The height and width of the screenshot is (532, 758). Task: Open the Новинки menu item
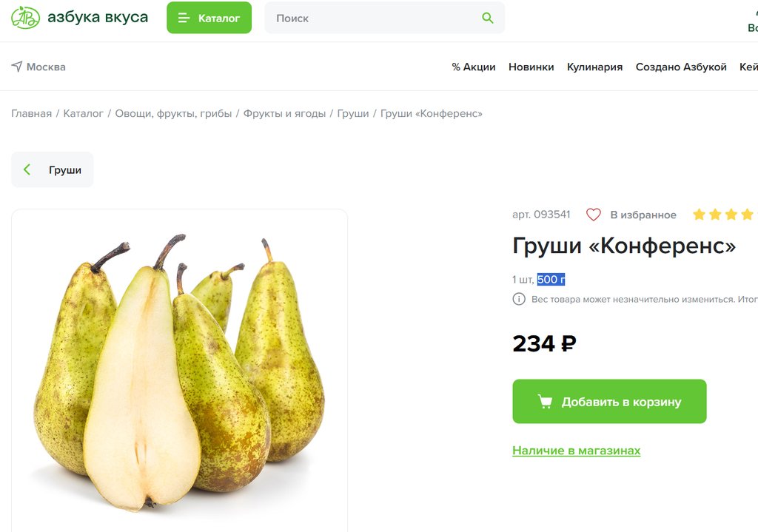531,67
